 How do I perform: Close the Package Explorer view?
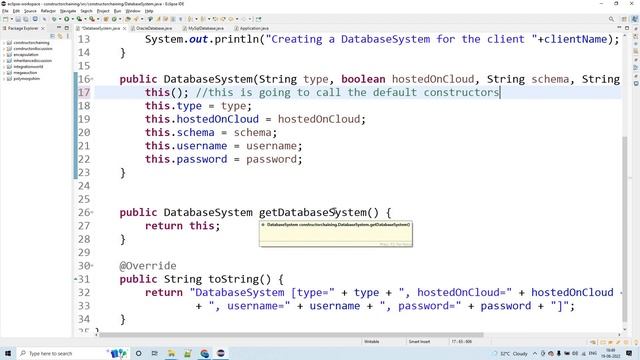[x=42, y=28]
